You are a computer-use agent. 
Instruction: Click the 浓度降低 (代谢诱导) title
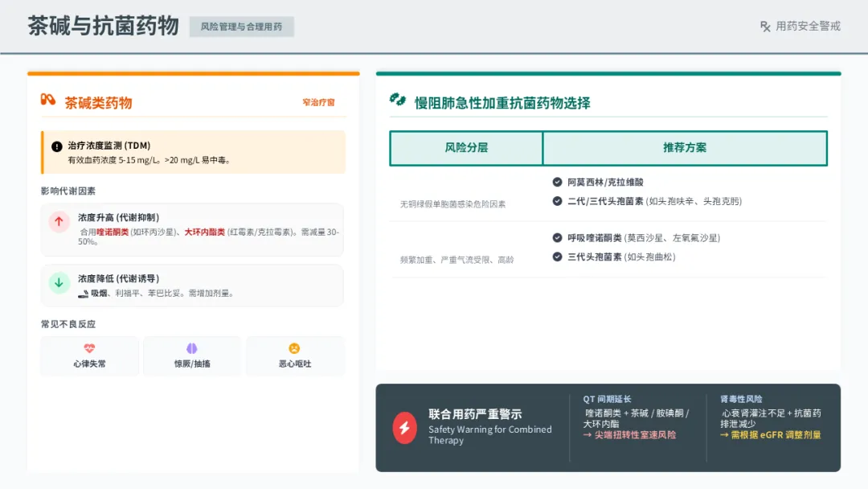point(118,278)
